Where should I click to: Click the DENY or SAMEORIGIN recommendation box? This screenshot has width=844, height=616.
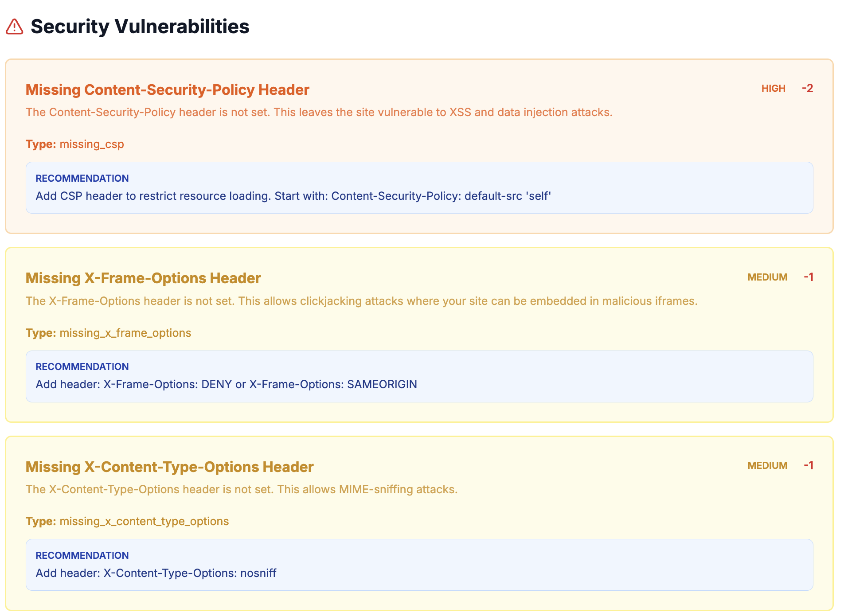419,377
